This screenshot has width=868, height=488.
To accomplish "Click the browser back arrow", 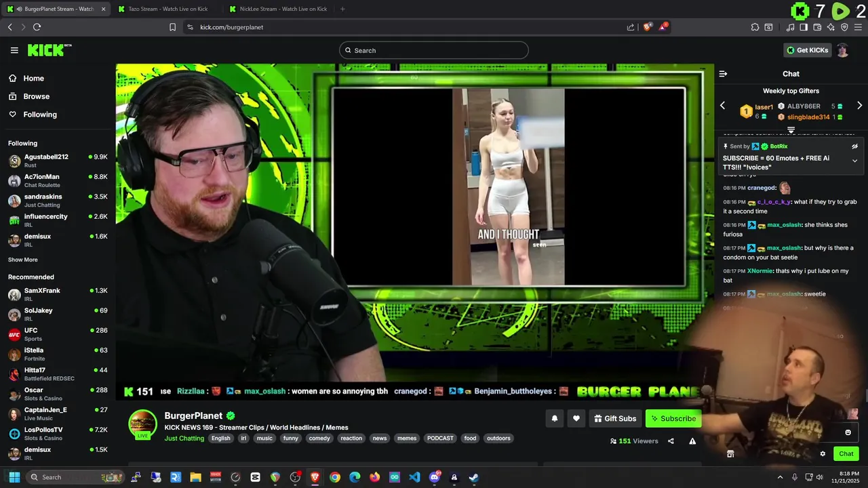I will pos(10,27).
